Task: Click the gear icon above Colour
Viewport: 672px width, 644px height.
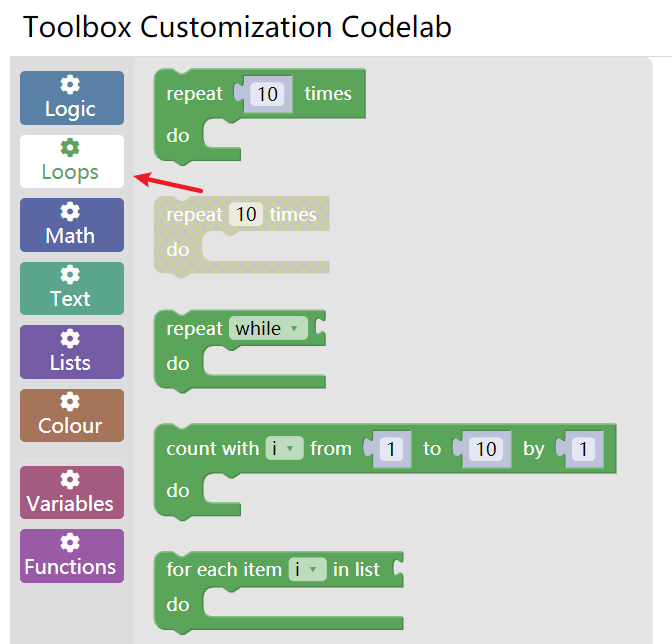Action: point(70,402)
